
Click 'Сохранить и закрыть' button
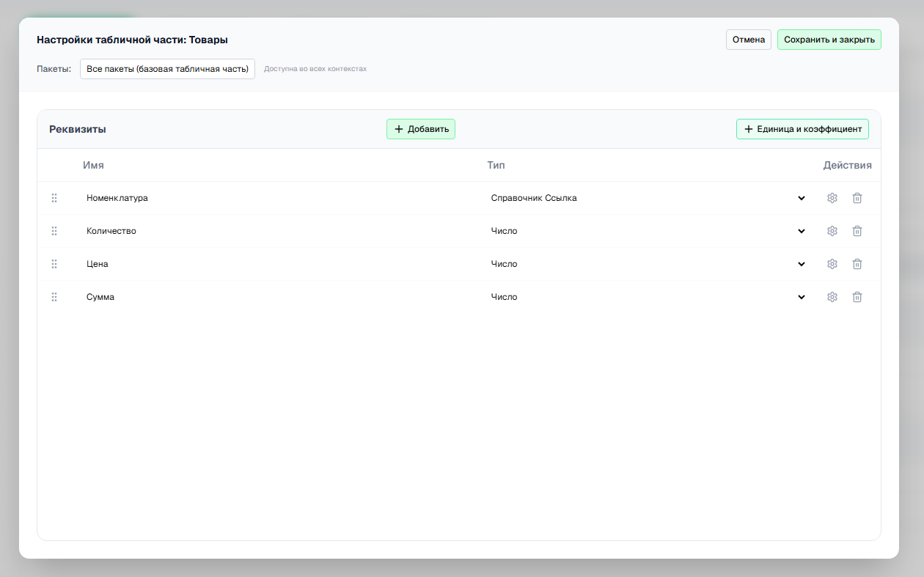pyautogui.click(x=829, y=40)
